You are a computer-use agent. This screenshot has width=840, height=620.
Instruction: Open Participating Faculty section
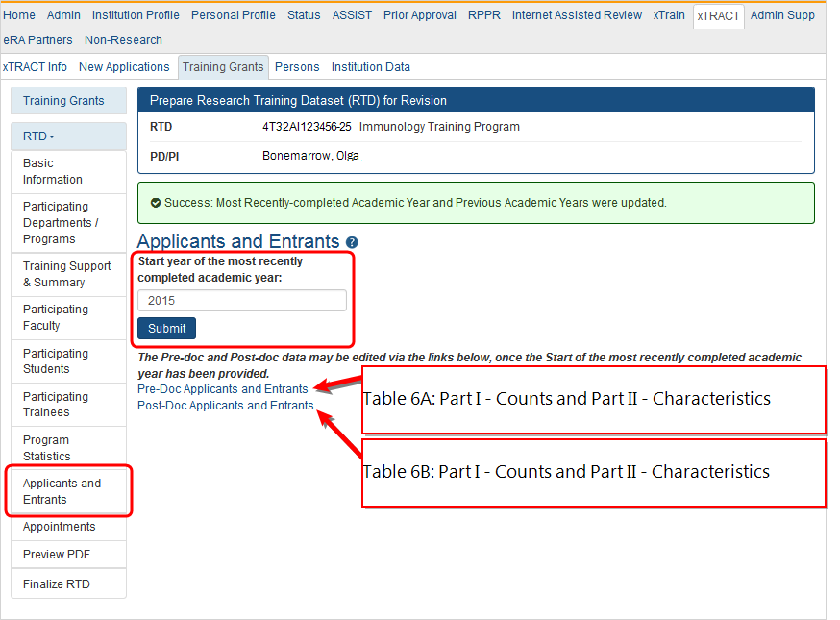(x=56, y=317)
